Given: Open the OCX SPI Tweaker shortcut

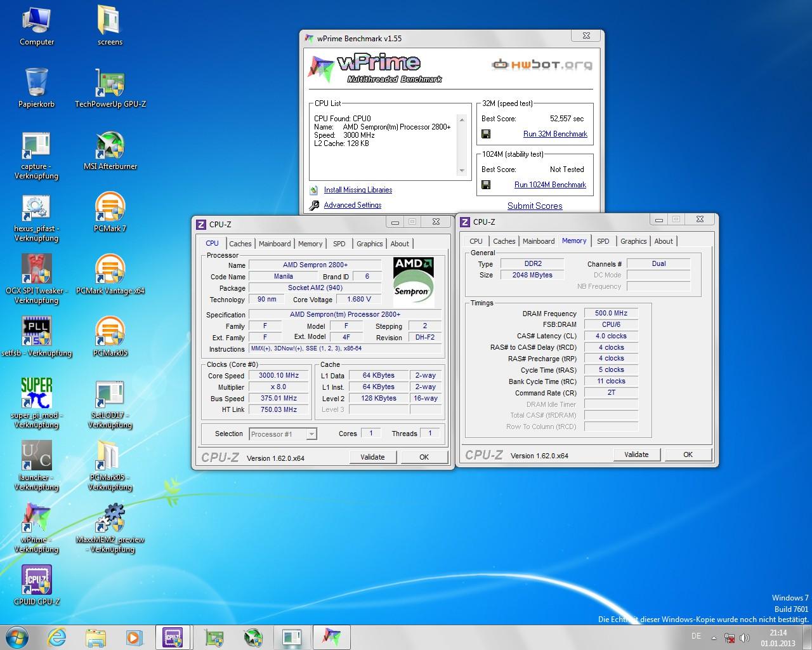Looking at the screenshot, I should (x=36, y=279).
